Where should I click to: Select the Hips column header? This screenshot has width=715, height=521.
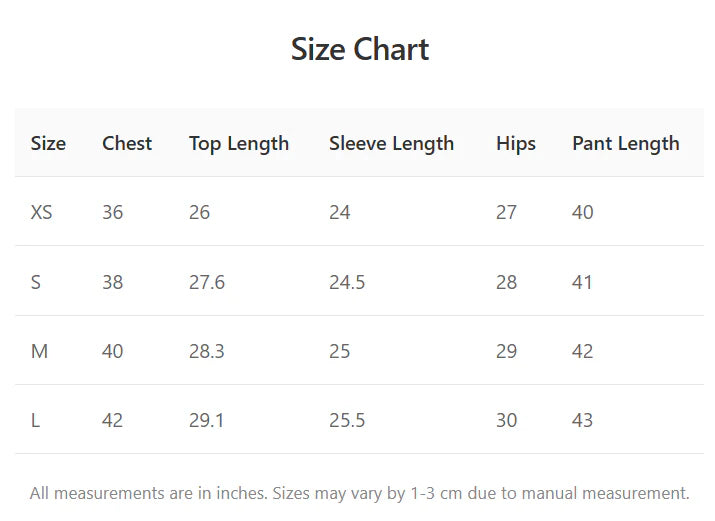tap(516, 143)
